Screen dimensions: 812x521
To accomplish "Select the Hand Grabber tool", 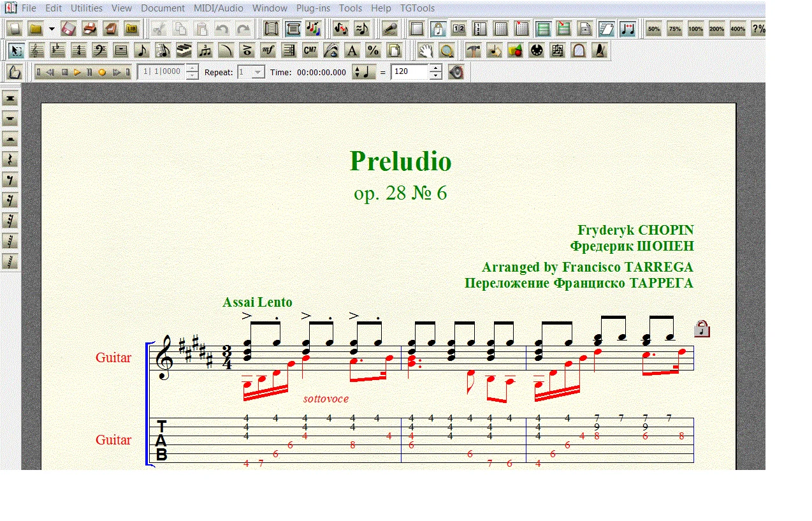I will (x=426, y=50).
